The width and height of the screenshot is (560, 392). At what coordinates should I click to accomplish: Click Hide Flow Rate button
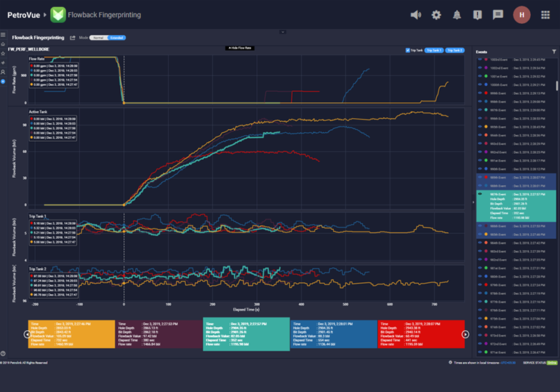click(x=240, y=48)
